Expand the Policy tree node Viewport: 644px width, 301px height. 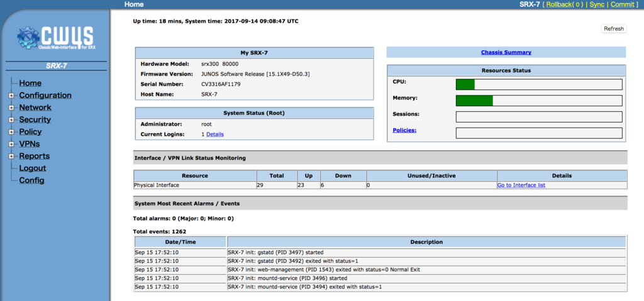pos(11,132)
